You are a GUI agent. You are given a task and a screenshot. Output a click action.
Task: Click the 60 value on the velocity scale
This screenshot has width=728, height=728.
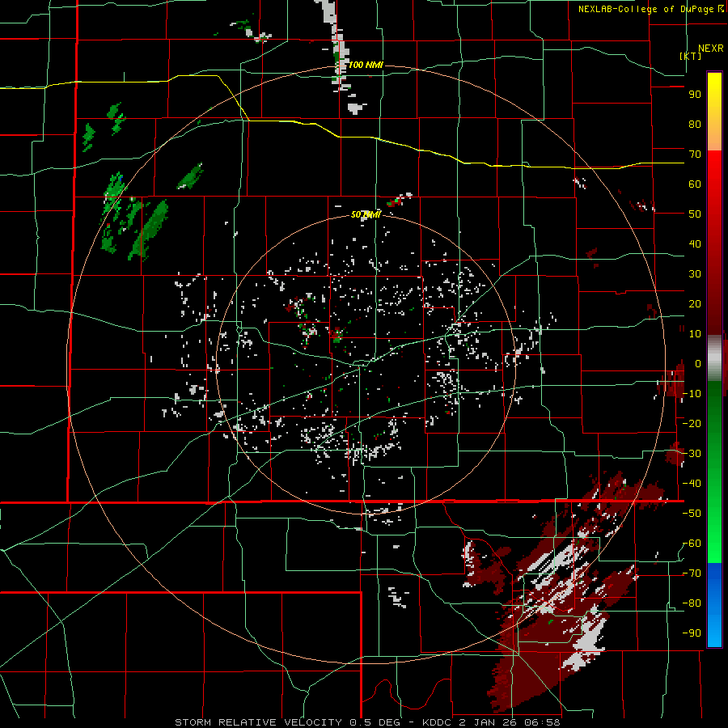[695, 184]
